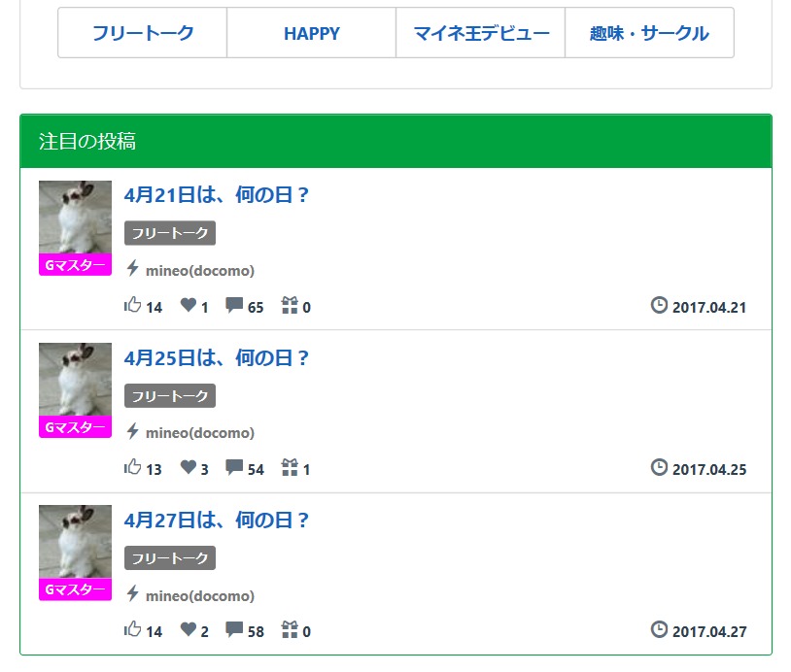Click clock icon beside the 2017.04.21 date

(659, 306)
